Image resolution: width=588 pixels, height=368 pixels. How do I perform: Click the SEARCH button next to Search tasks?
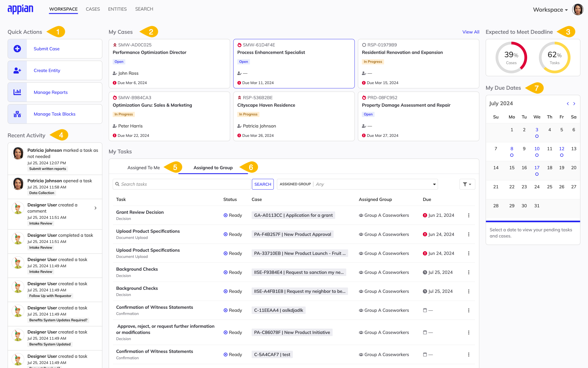click(x=263, y=184)
